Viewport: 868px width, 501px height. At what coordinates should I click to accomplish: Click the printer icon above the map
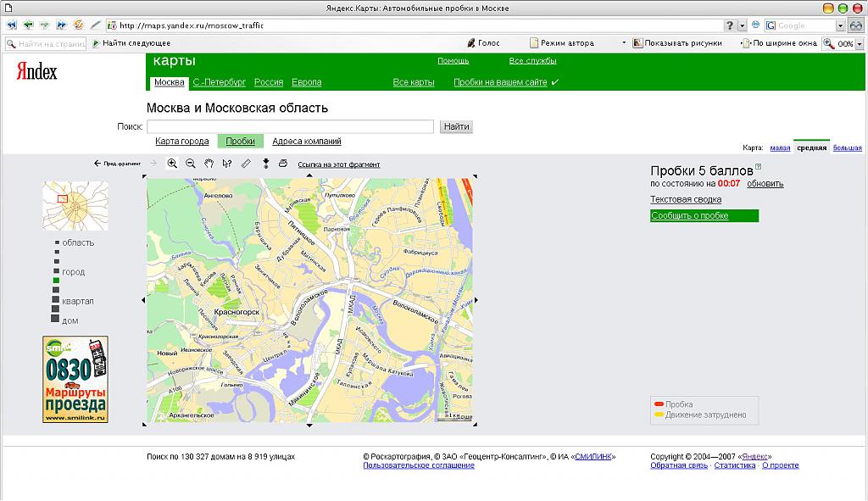(283, 164)
